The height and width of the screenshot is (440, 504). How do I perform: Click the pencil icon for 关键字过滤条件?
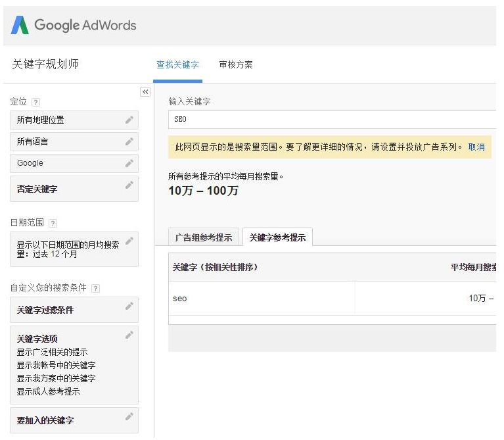[129, 306]
